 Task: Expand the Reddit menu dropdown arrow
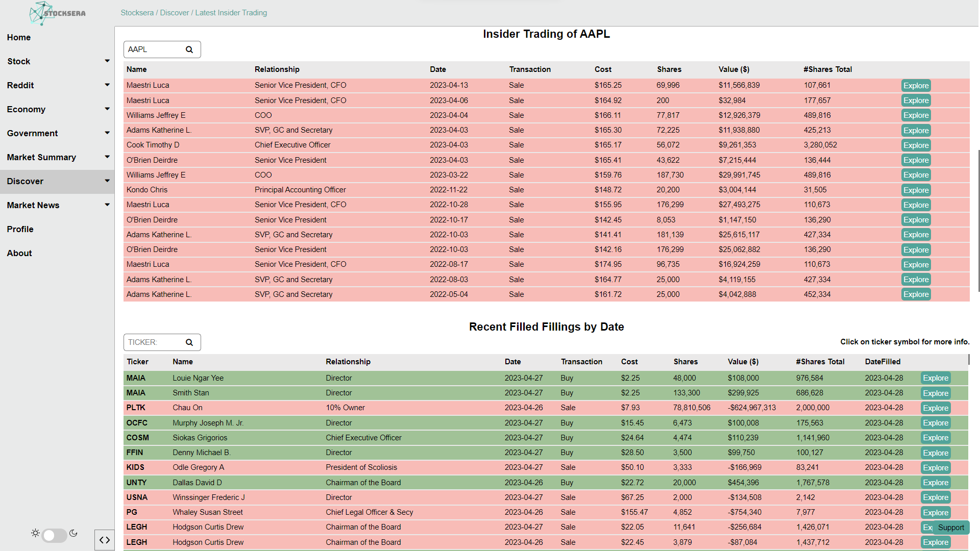(107, 85)
